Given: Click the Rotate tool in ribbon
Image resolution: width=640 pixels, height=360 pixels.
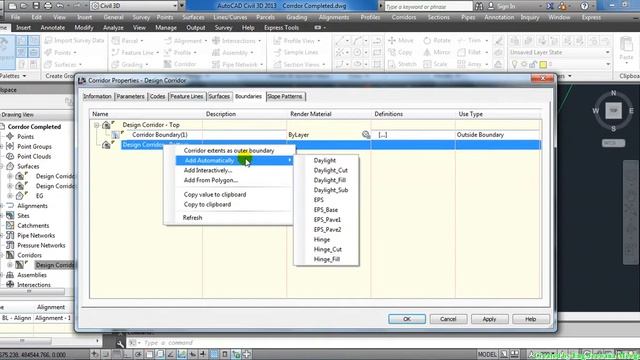Looking at the screenshot, I should pos(437,40).
